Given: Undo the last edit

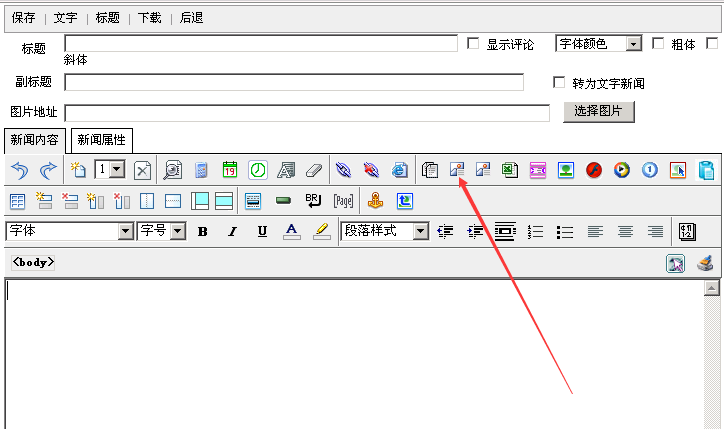Looking at the screenshot, I should [x=20, y=170].
